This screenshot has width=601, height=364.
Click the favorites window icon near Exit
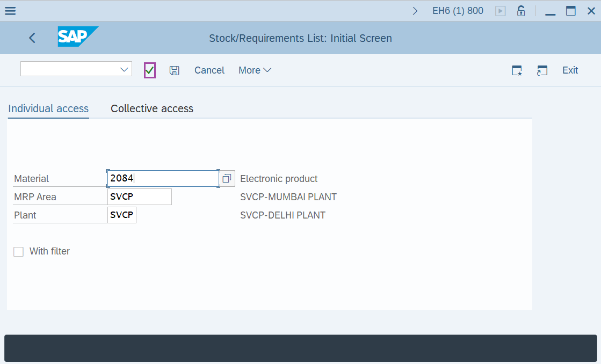point(516,70)
